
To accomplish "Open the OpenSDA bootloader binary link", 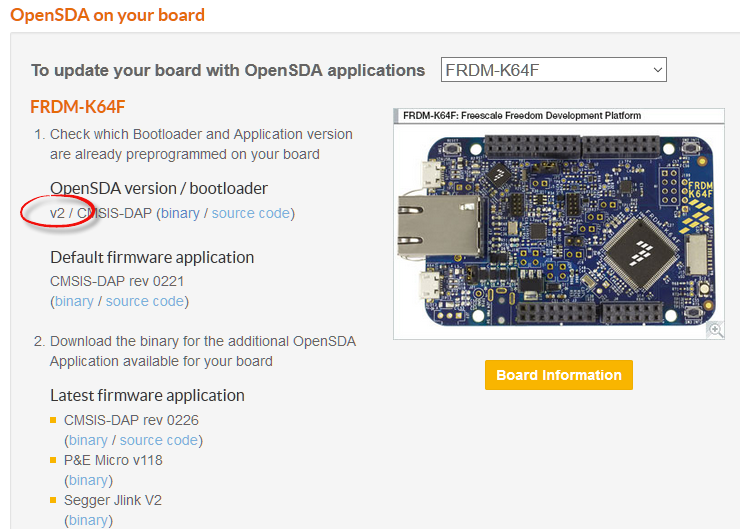I will pyautogui.click(x=180, y=213).
